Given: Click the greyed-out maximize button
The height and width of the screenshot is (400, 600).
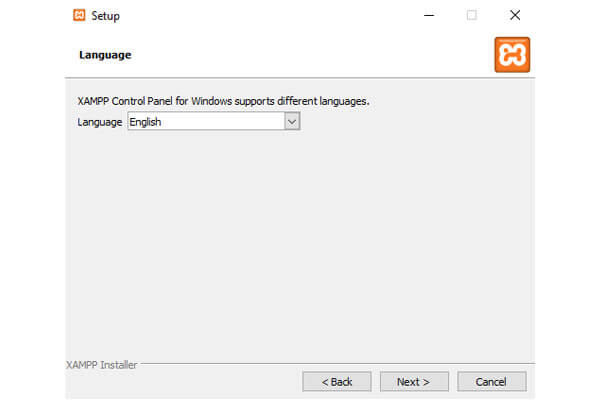Looking at the screenshot, I should click(471, 15).
